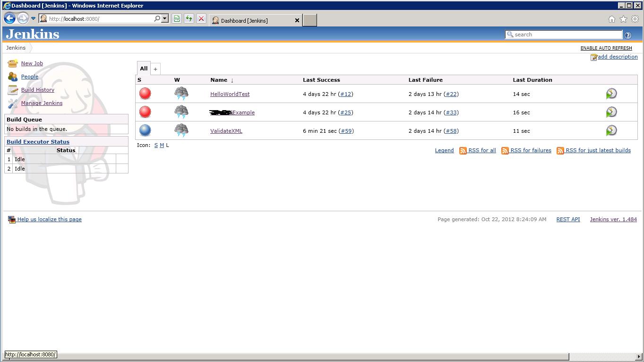Open the redacted Example job link

pos(232,112)
